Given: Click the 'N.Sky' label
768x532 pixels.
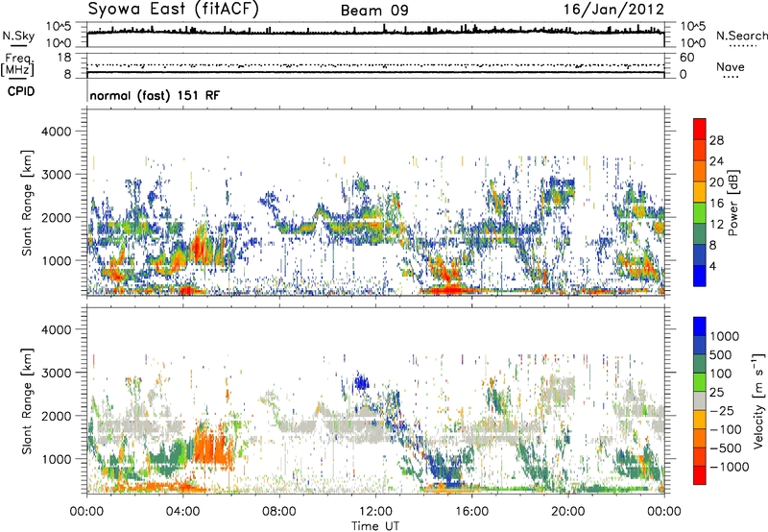Looking at the screenshot, I should (x=18, y=36).
